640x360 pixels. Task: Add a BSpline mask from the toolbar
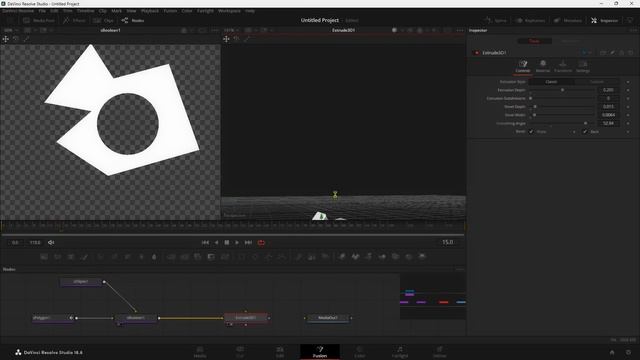282,257
